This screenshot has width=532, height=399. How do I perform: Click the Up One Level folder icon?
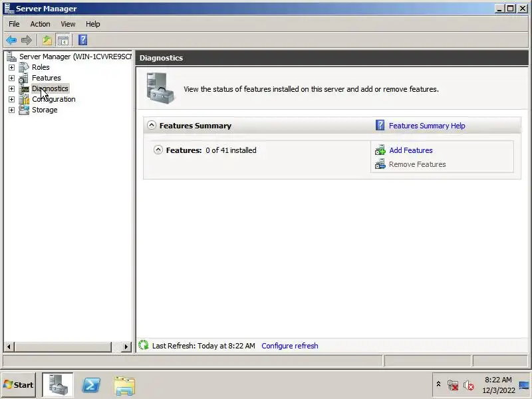pyautogui.click(x=47, y=41)
